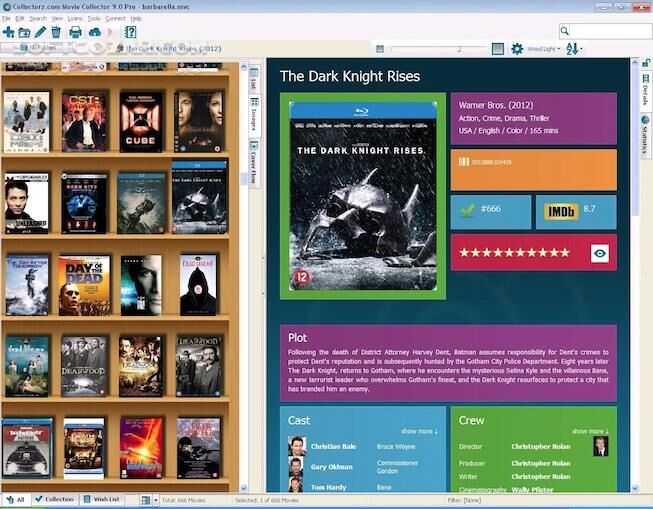Screen dimensions: 653x509
Task: Open the Statistics side tab
Action: pyautogui.click(x=646, y=134)
